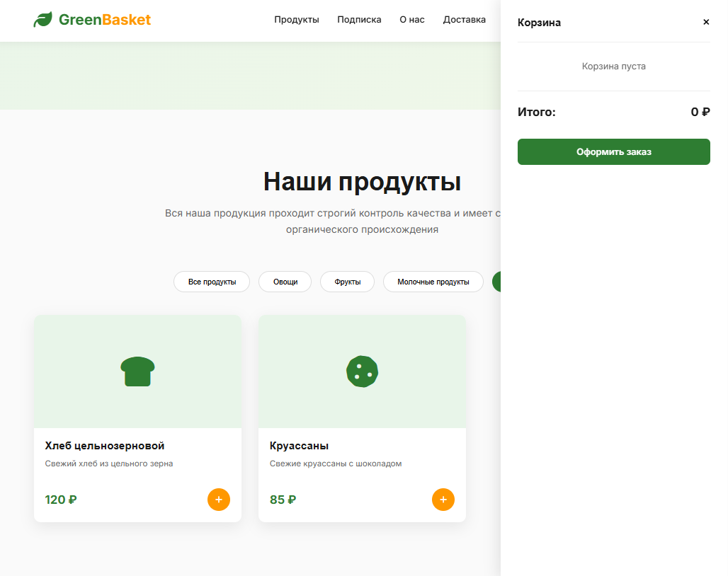Viewport: 728px width, 576px height.
Task: Open the О нас navigation item
Action: [412, 20]
